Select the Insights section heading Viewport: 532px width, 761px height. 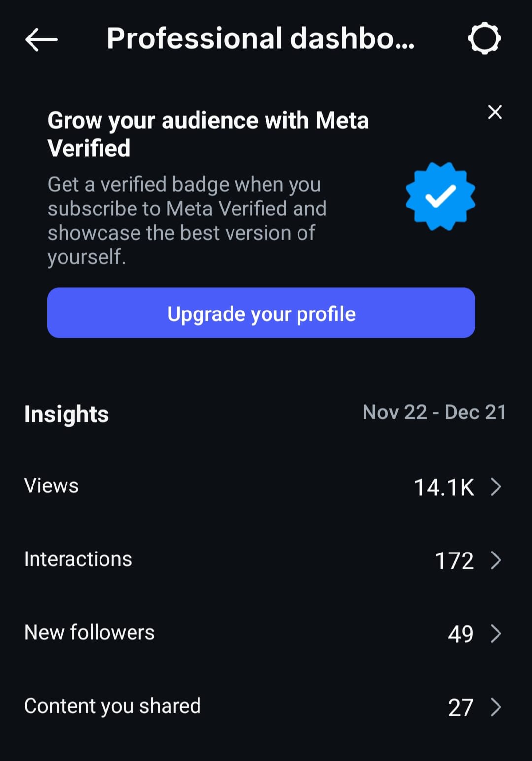(66, 414)
